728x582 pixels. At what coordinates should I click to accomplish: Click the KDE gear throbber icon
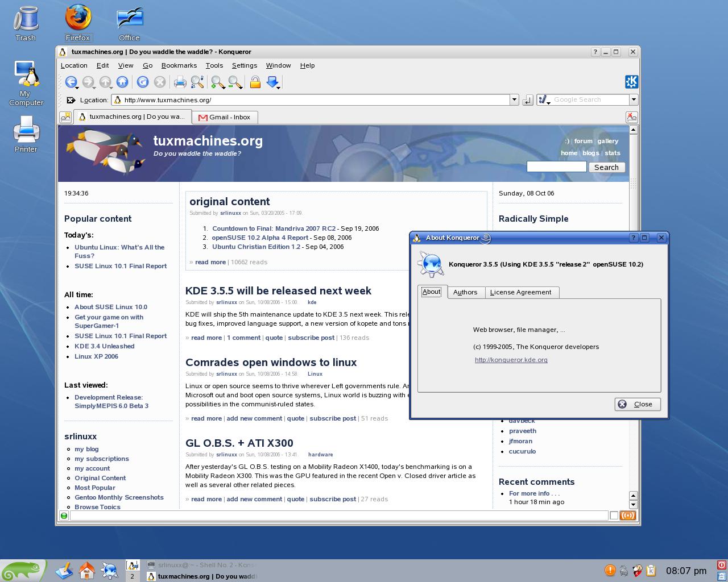631,82
